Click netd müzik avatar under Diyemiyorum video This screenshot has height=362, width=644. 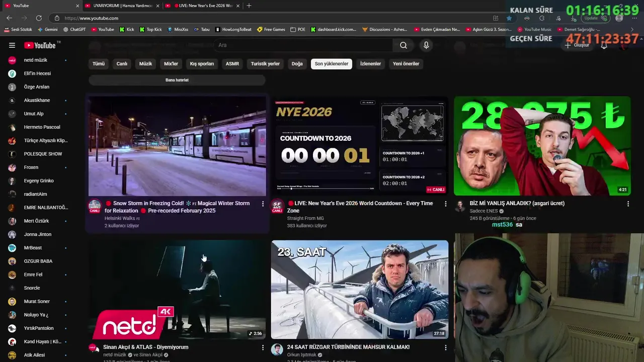click(93, 347)
